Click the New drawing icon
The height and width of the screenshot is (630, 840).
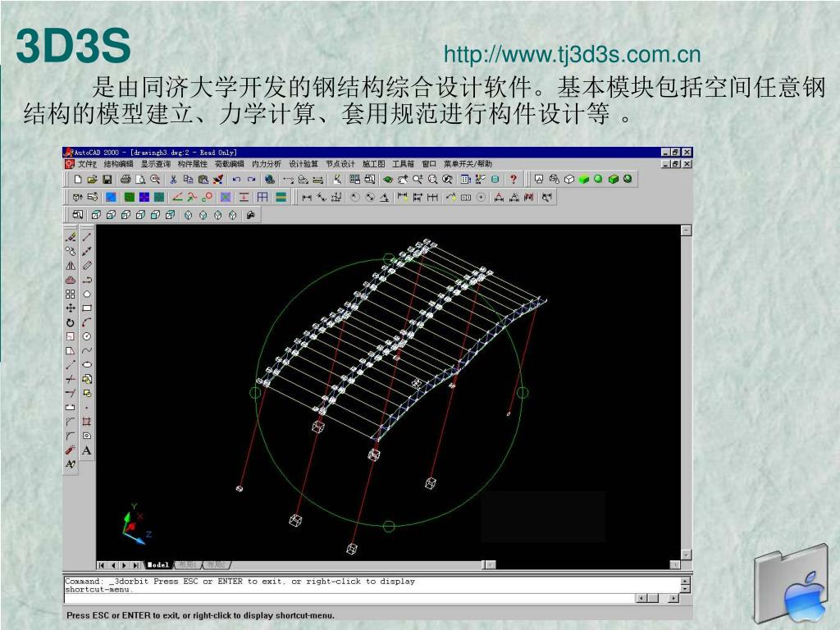pos(78,180)
